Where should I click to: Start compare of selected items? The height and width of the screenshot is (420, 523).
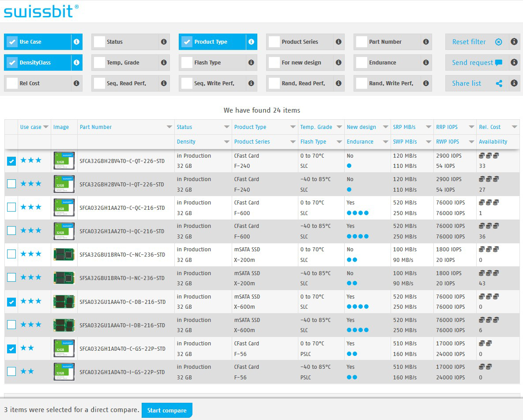167,410
